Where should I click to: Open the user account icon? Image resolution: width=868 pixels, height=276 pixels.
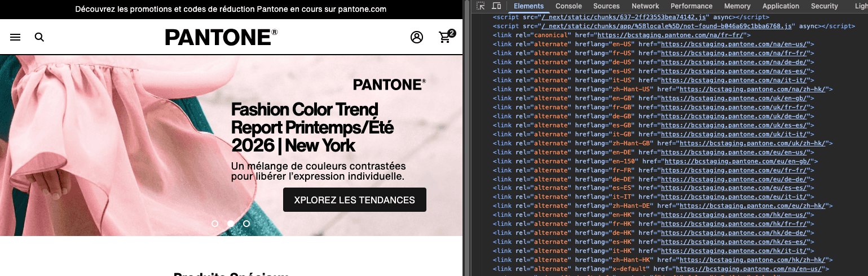[x=417, y=37]
